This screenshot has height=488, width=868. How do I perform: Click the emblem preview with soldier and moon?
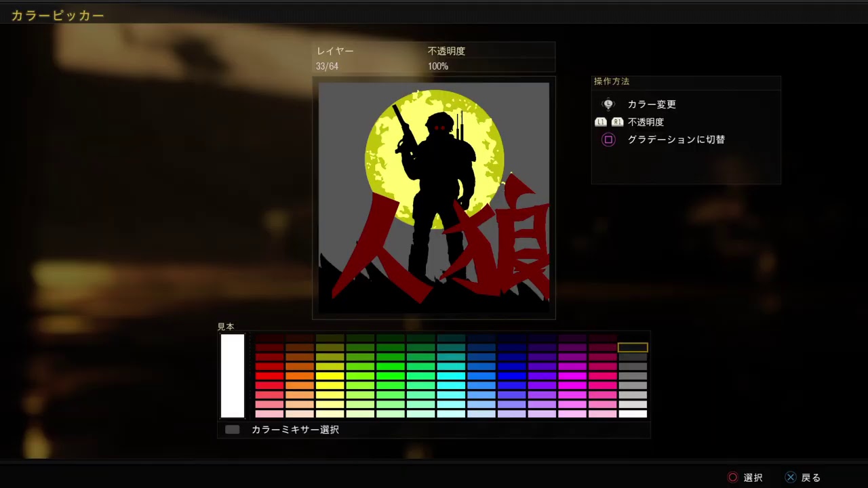434,198
